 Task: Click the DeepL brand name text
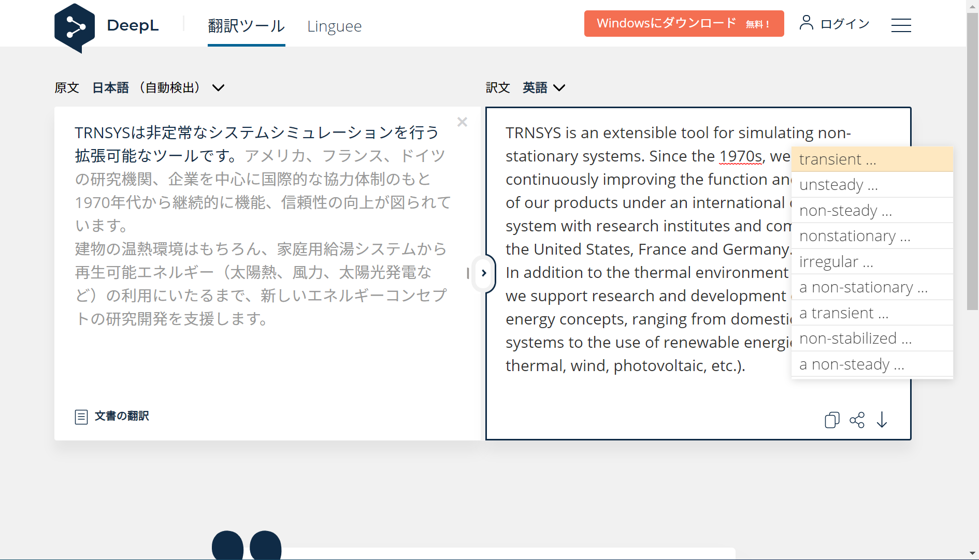click(133, 25)
